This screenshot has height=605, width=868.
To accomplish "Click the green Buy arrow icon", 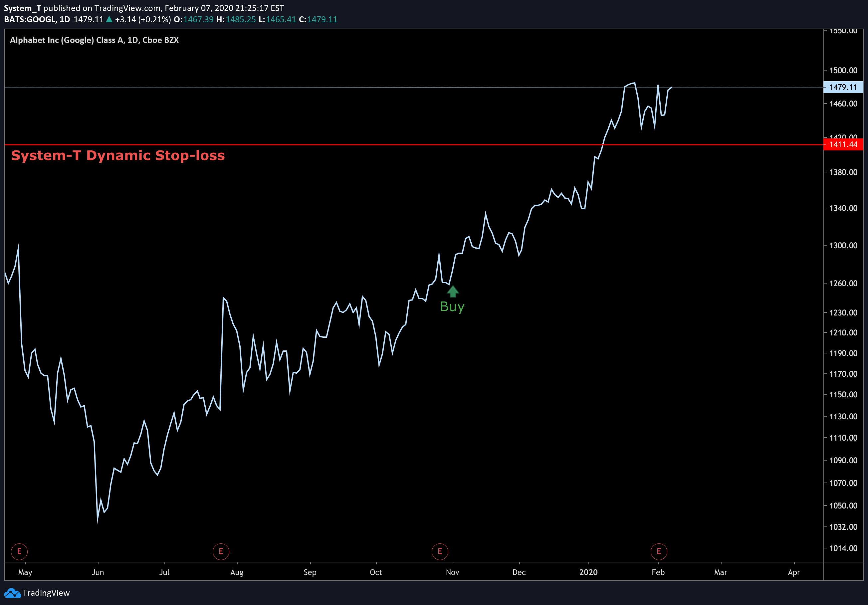I will point(453,292).
